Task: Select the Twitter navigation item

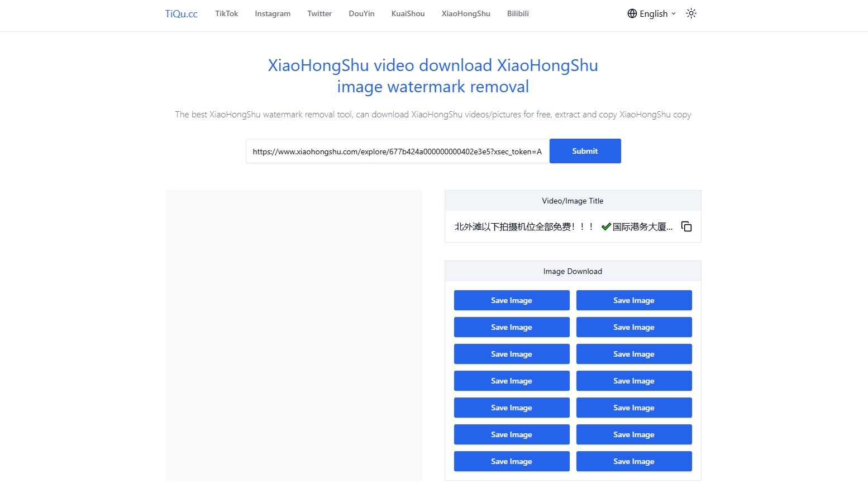Action: point(319,13)
